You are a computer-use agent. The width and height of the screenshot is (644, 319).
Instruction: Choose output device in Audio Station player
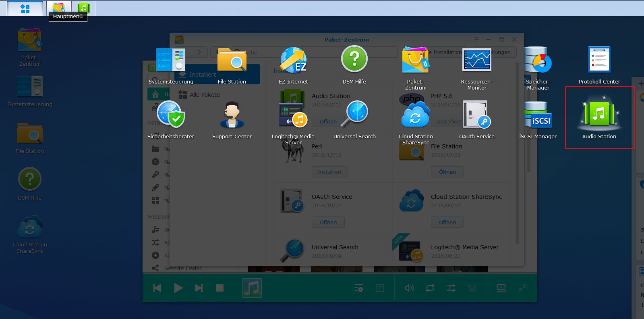pos(501,288)
